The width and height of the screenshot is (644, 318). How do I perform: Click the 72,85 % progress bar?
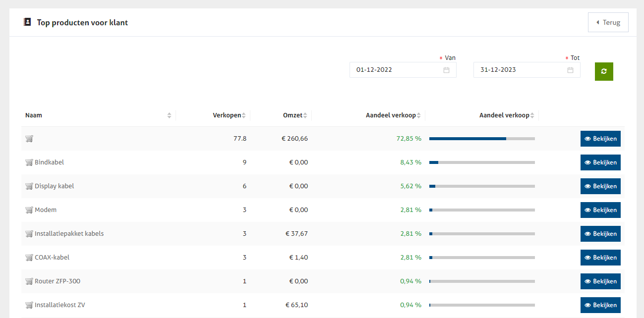click(x=481, y=139)
